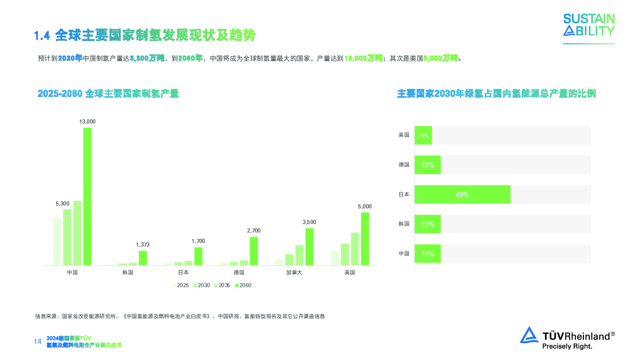
Task: Select the Germany 15% horizontal bar
Action: [427, 165]
